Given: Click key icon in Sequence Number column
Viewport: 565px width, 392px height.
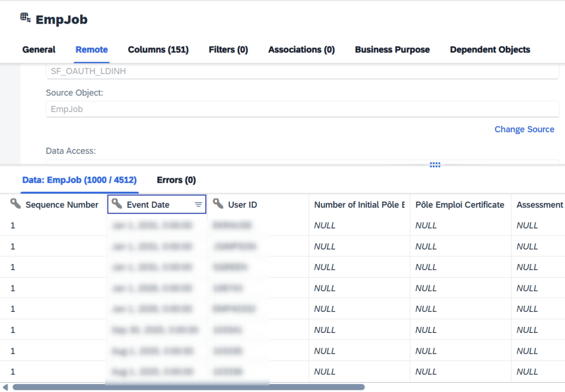Looking at the screenshot, I should (x=15, y=204).
